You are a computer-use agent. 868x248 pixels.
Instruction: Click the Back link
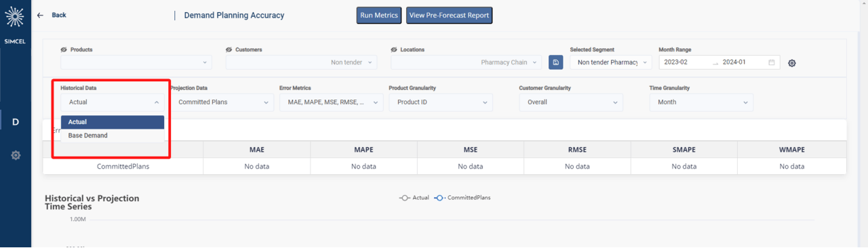click(x=59, y=15)
